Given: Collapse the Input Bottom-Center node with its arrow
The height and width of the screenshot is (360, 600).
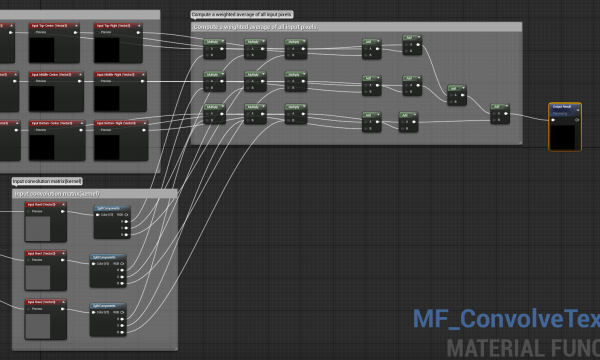Looking at the screenshot, I should pos(82,123).
